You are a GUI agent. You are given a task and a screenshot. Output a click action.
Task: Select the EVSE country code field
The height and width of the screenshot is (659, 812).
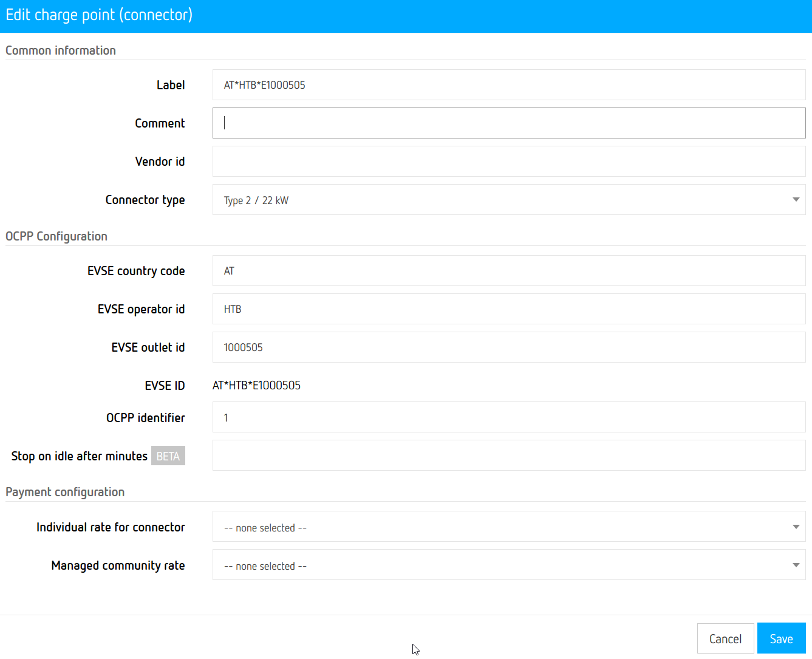pos(508,271)
